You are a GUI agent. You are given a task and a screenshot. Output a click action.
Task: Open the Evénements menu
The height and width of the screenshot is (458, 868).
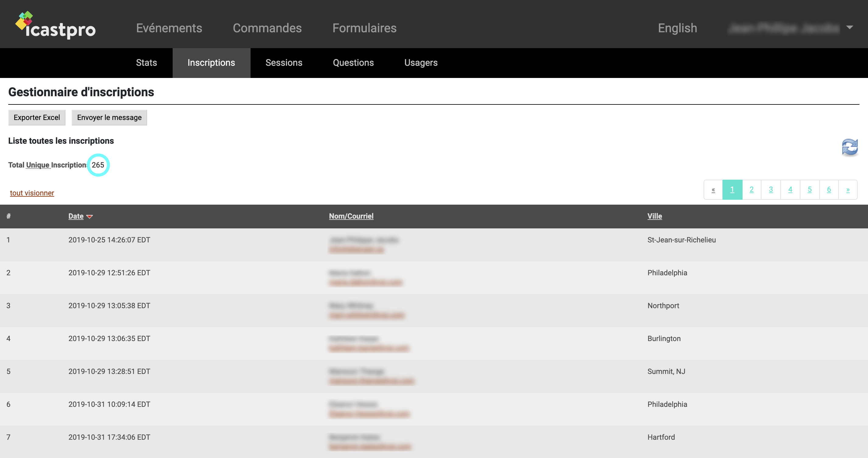[x=169, y=28]
